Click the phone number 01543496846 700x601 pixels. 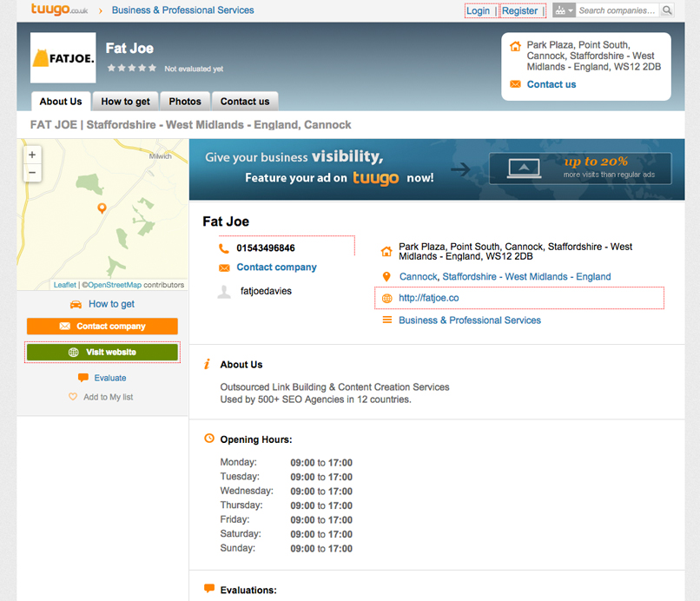266,248
